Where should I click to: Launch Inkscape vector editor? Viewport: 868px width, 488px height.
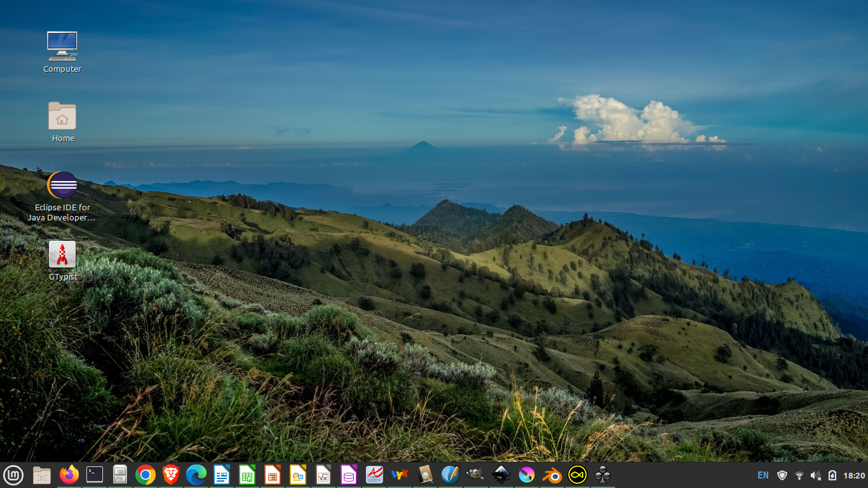501,475
